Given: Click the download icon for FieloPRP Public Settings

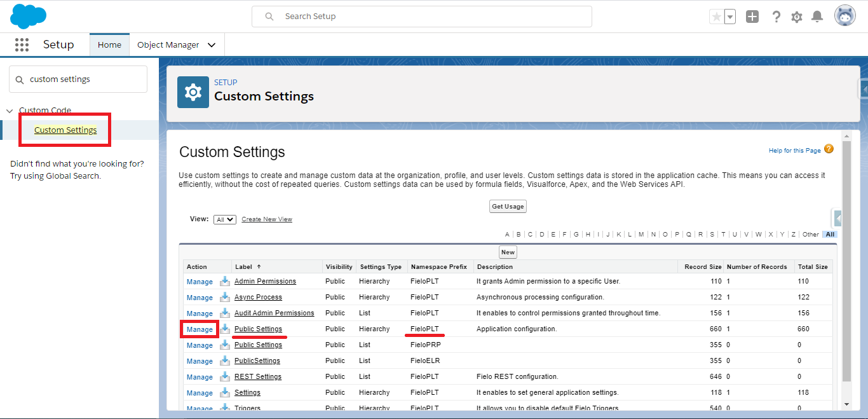Looking at the screenshot, I should 225,345.
